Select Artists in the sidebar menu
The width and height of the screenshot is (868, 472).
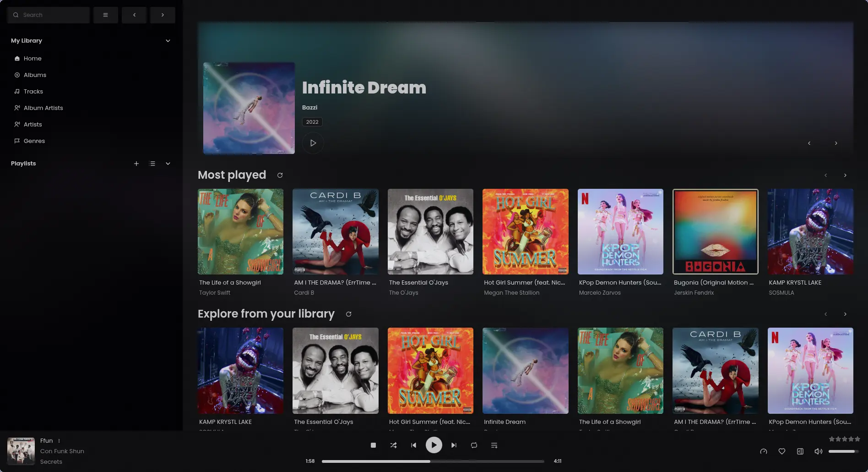(x=32, y=124)
